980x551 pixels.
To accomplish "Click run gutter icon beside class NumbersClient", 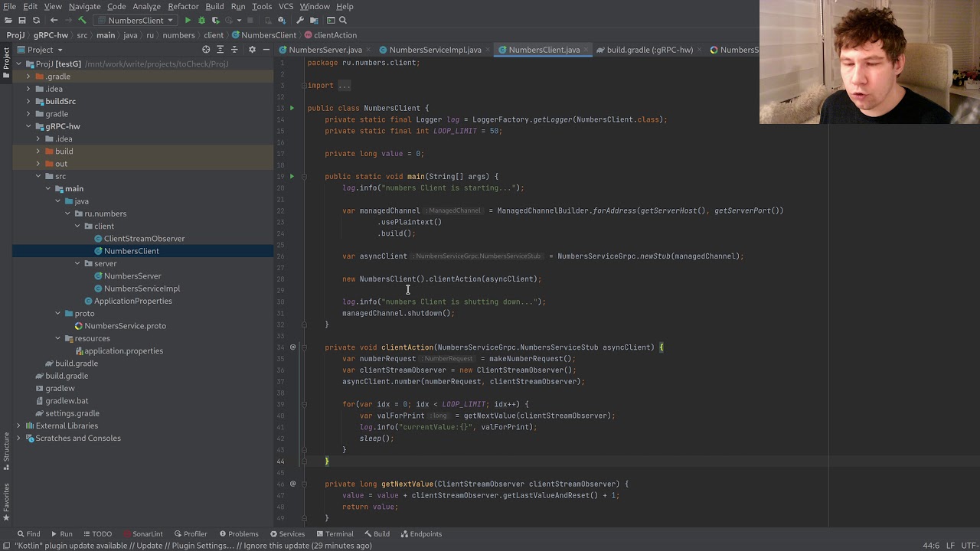I will point(292,108).
